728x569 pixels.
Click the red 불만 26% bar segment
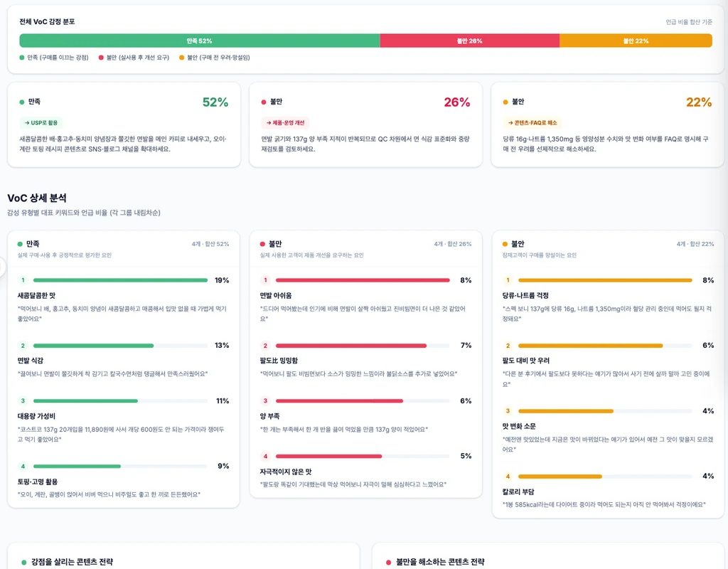pos(469,41)
